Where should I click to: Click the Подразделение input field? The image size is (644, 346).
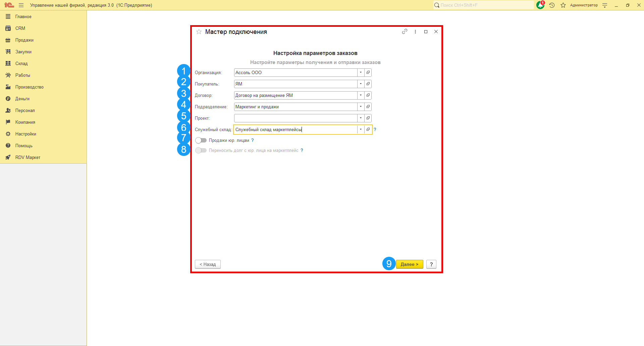click(x=296, y=107)
